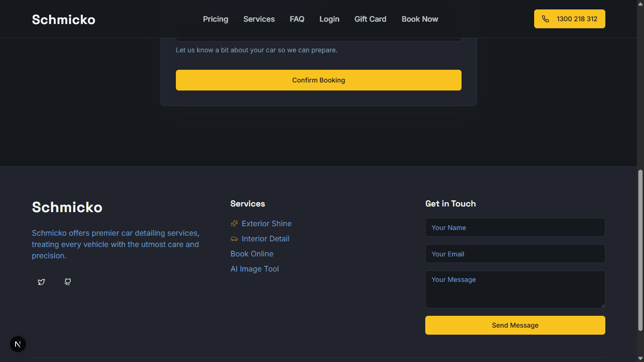Select the Interior Detail service link
This screenshot has height=362, width=644.
(x=265, y=239)
